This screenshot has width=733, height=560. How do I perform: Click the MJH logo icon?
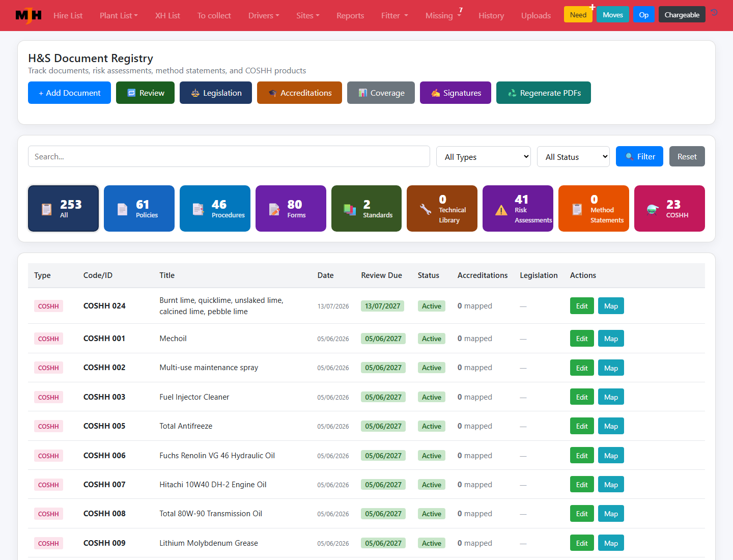(29, 15)
